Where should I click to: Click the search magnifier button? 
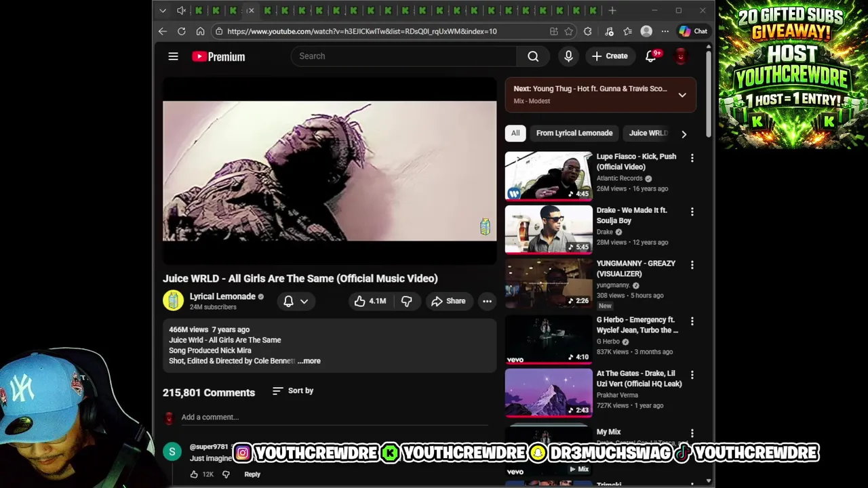point(533,56)
